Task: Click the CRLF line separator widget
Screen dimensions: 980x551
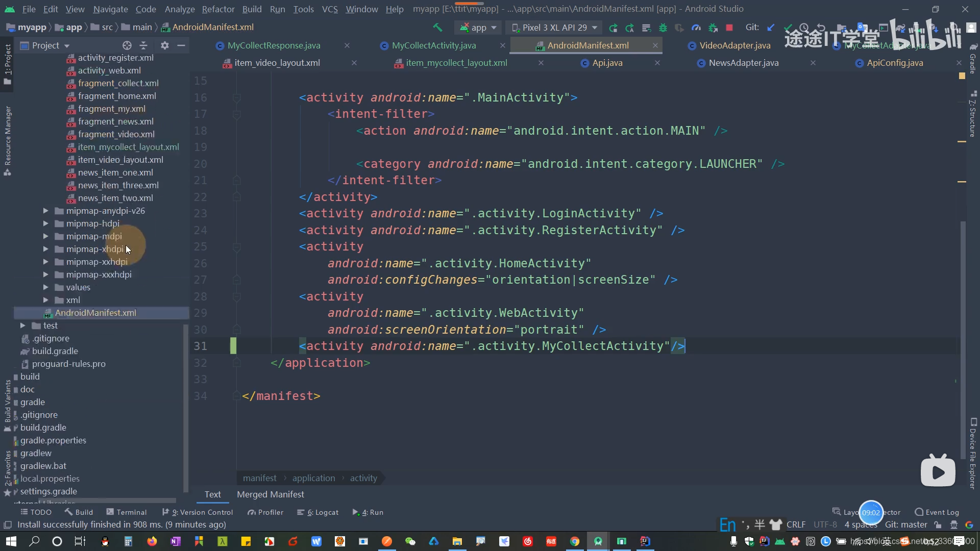Action: (x=796, y=524)
